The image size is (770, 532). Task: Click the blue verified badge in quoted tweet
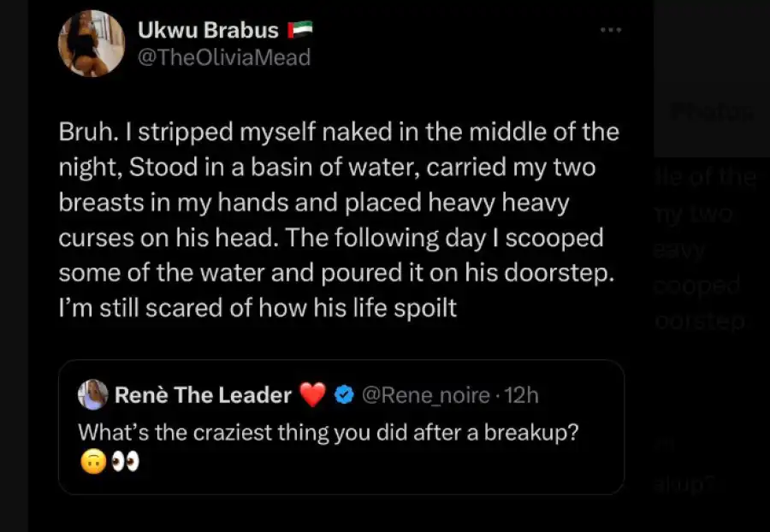[344, 395]
